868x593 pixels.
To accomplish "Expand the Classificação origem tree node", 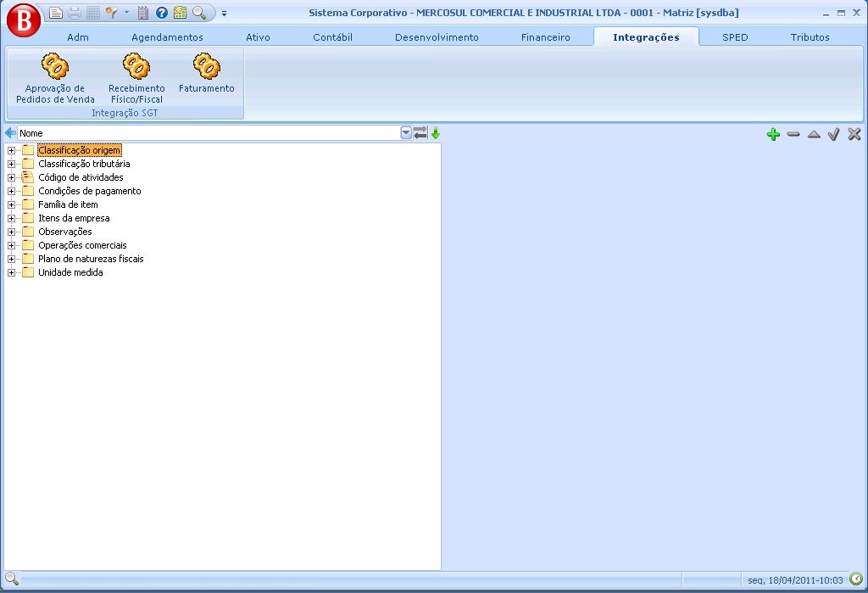I will click(12, 150).
